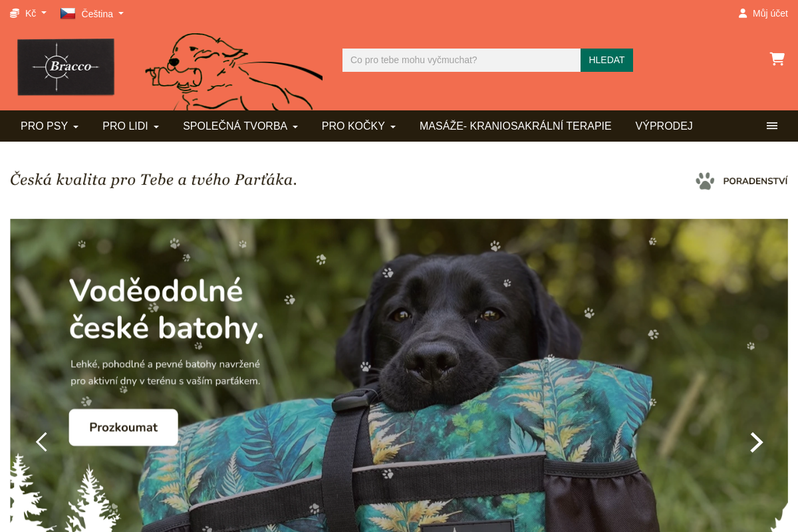
Task: Open the Kč currency dropdown
Action: [28, 13]
